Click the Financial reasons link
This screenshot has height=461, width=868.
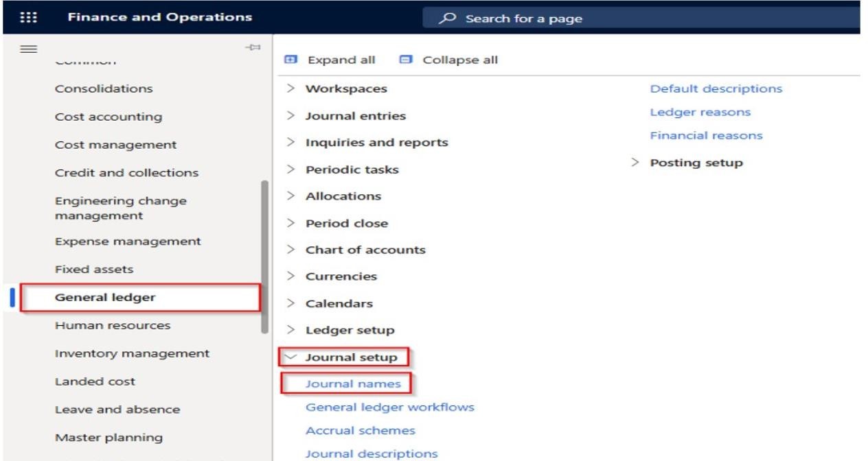(706, 135)
